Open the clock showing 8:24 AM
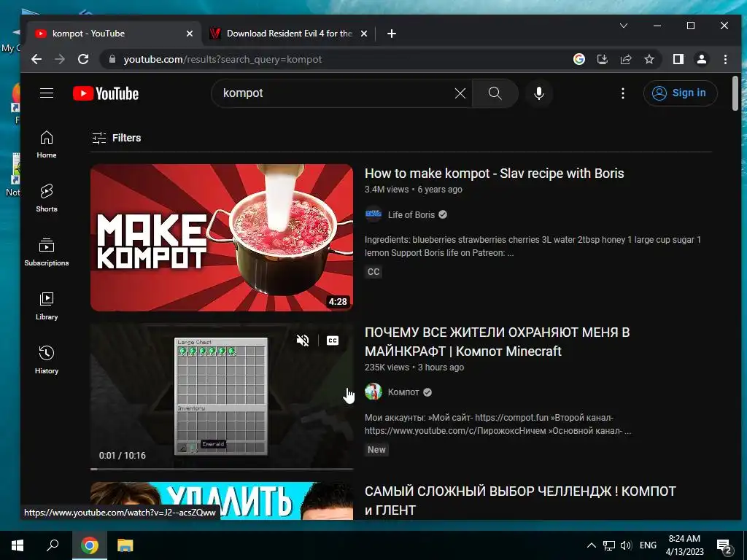Image resolution: width=747 pixels, height=560 pixels. pos(684,545)
